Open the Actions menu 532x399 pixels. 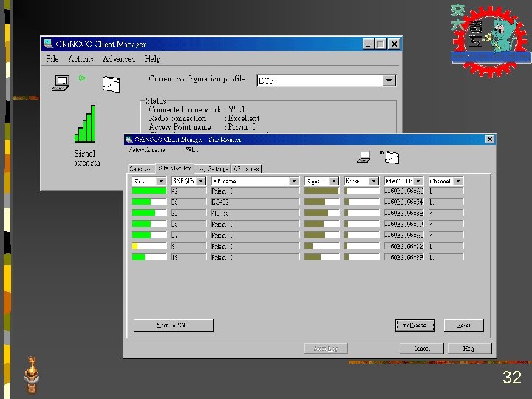tap(81, 59)
